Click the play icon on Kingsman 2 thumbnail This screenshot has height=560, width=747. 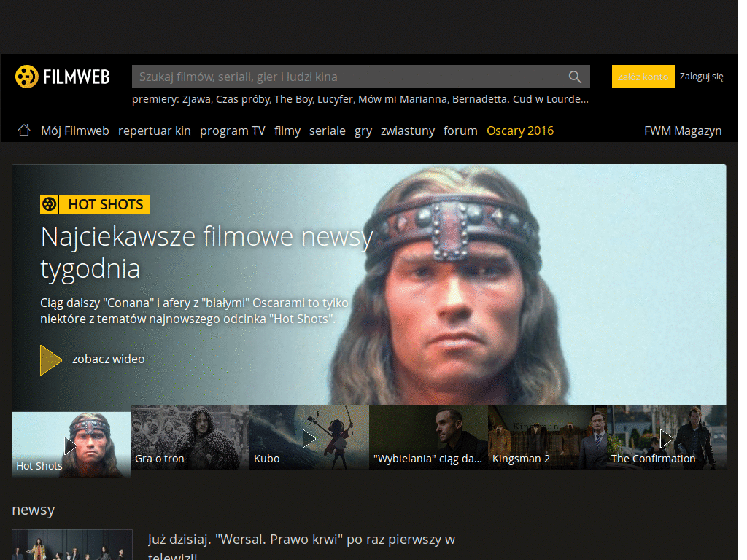point(547,438)
